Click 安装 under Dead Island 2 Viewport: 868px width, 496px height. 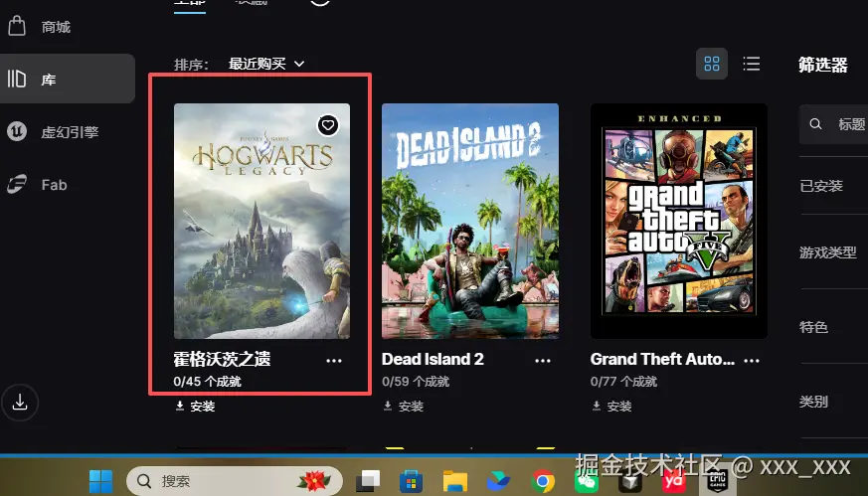click(x=404, y=407)
